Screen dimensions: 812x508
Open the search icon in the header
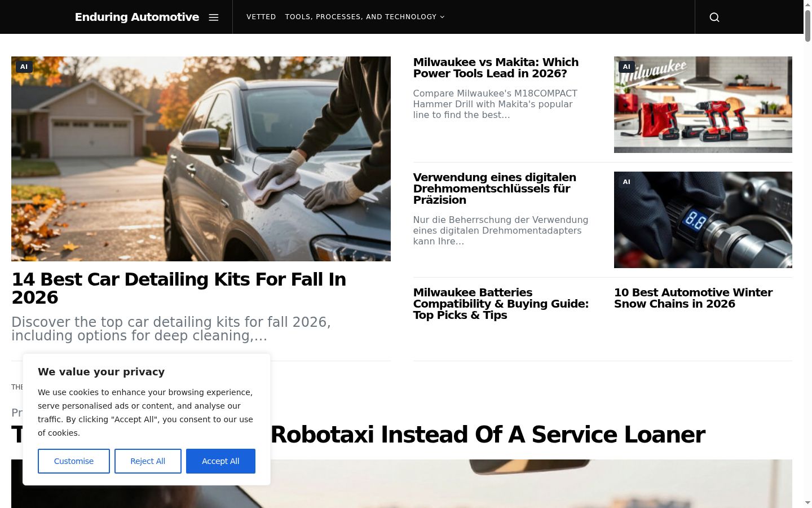(714, 17)
